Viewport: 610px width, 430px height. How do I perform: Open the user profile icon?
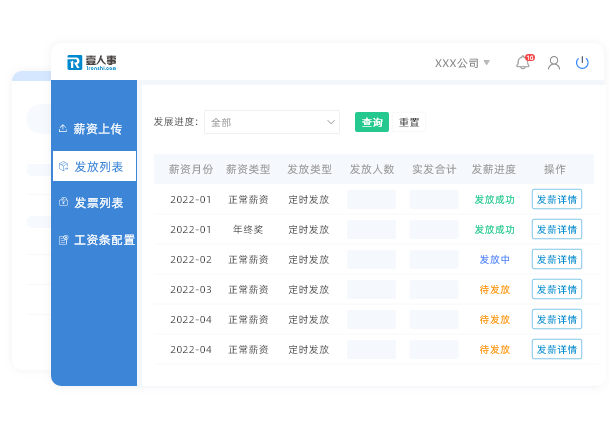[554, 63]
